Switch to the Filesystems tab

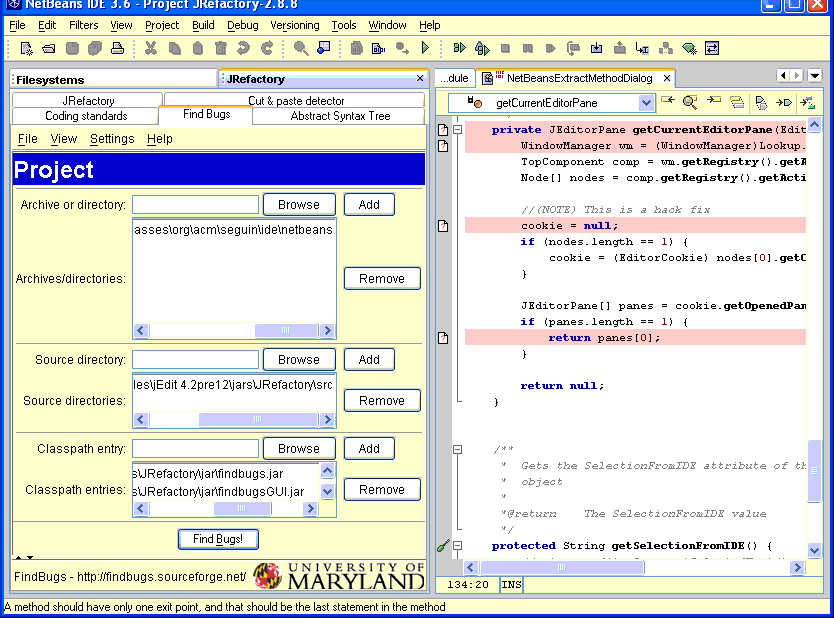[x=114, y=80]
